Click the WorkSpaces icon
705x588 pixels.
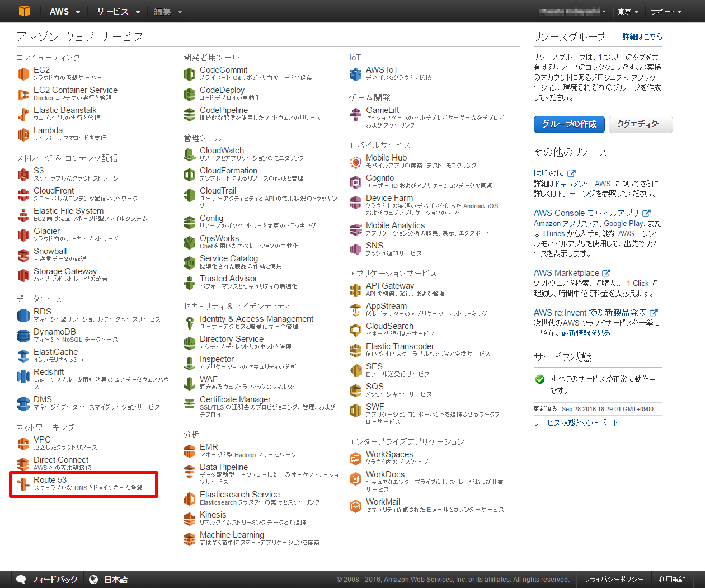coord(356,458)
